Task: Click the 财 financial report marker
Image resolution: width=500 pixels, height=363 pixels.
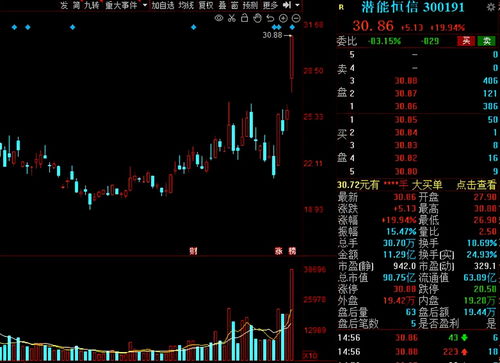Action: tap(193, 251)
